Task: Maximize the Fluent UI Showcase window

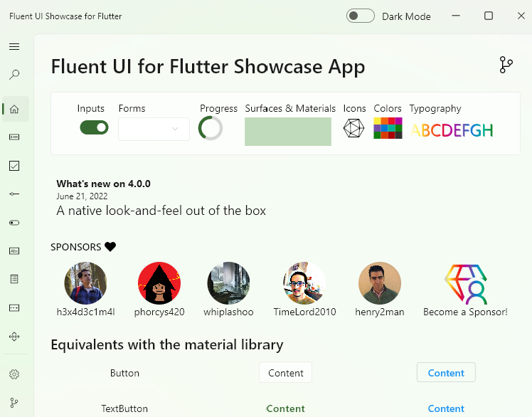Action: 489,16
